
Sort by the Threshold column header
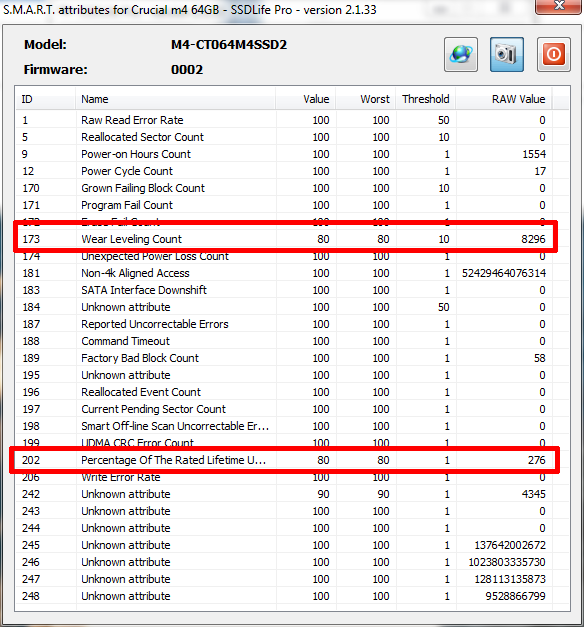click(x=426, y=99)
